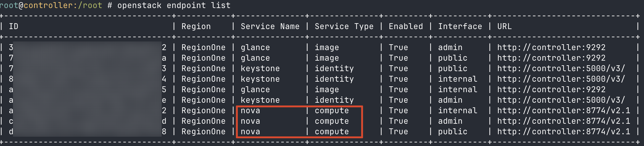Open the glance public endpoint URL
Viewport: 644px width, 146px height.
(x=551, y=58)
